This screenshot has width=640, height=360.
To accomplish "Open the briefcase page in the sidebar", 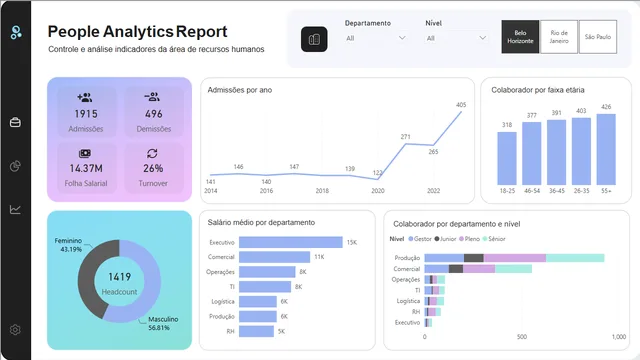I will coord(15,122).
